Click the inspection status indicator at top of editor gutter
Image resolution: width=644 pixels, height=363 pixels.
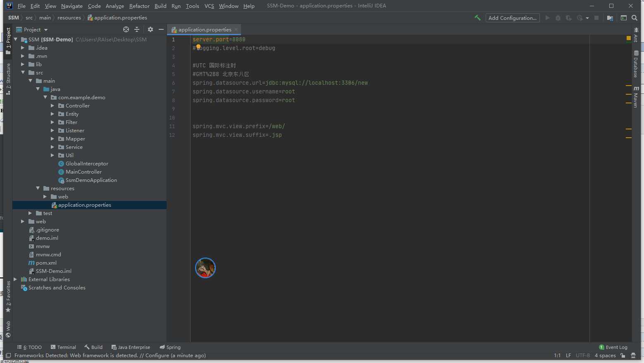(x=629, y=38)
